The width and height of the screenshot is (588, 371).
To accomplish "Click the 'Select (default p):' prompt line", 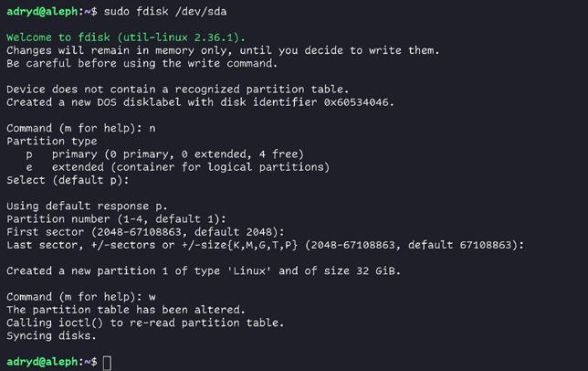I will 68,180.
